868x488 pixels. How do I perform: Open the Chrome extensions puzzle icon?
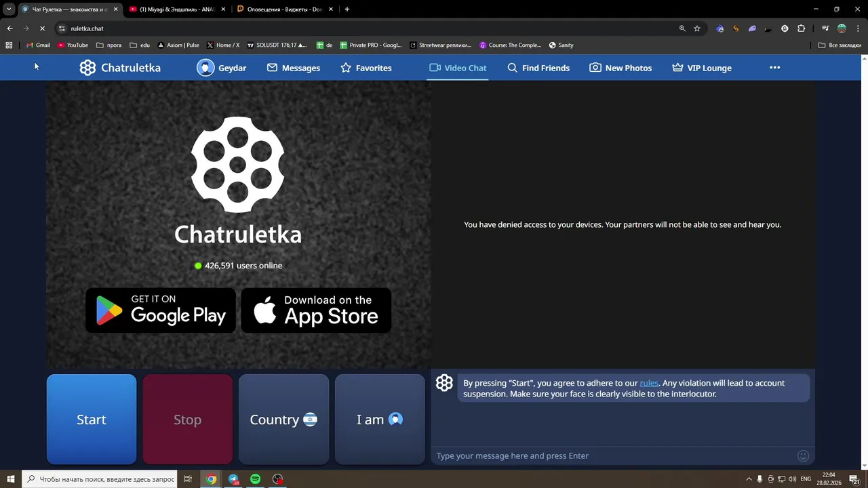click(801, 28)
